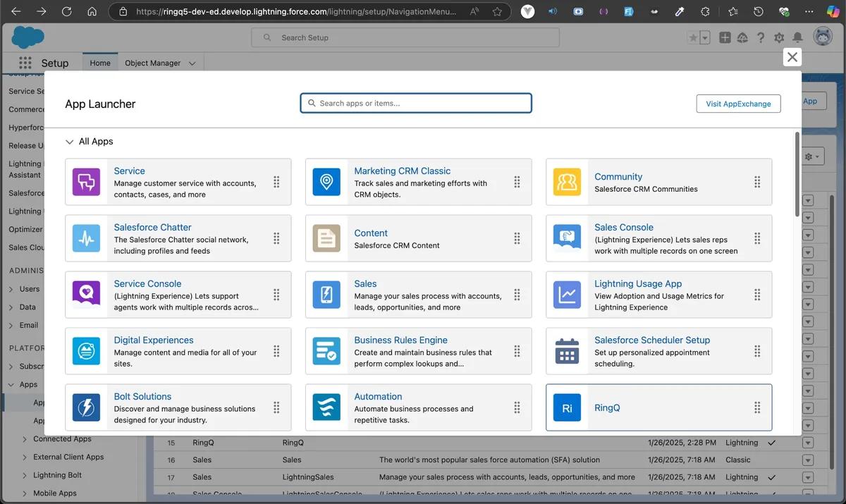Open the Marketing CRM Classic link
Screen dimensions: 846x504
(x=403, y=171)
